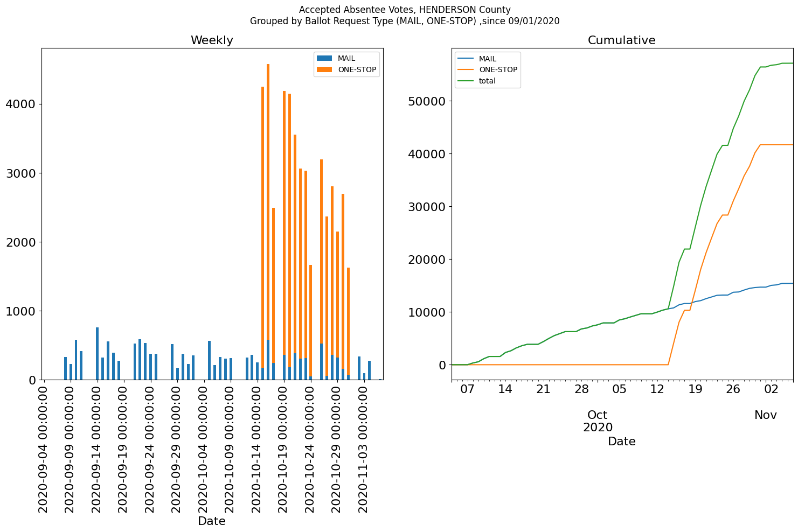Click the green total line in Cumulative legend
The width and height of the screenshot is (798, 532).
point(466,81)
